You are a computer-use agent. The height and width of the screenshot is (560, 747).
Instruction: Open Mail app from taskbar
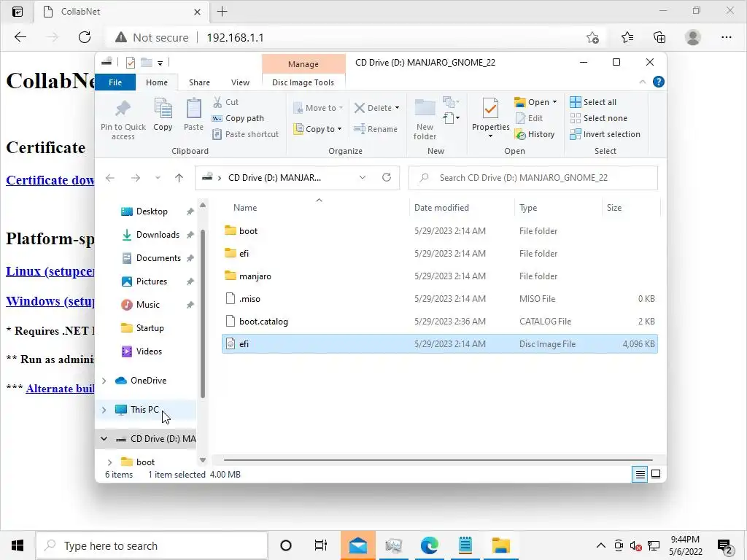click(357, 545)
